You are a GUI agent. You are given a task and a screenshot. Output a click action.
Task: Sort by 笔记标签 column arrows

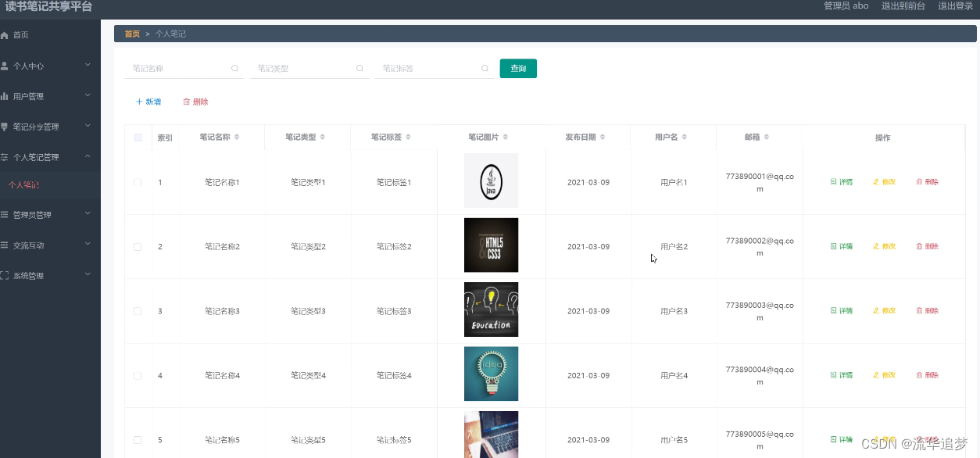409,137
